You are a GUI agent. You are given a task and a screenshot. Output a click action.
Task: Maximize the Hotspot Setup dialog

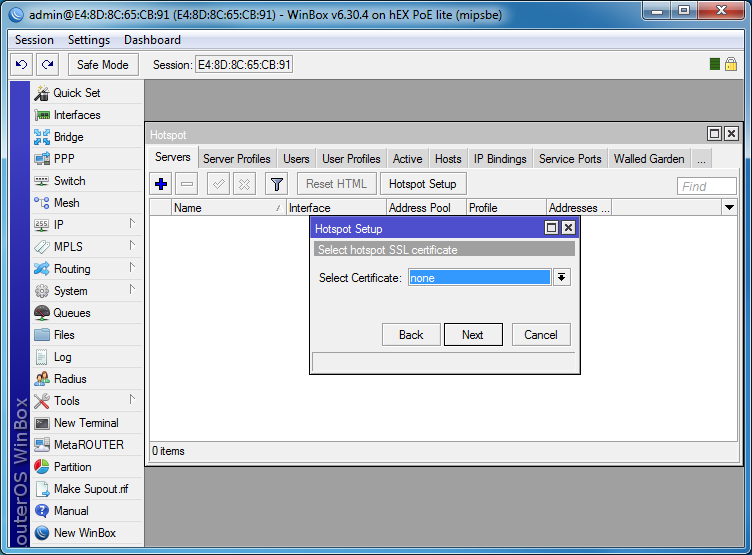tap(552, 228)
